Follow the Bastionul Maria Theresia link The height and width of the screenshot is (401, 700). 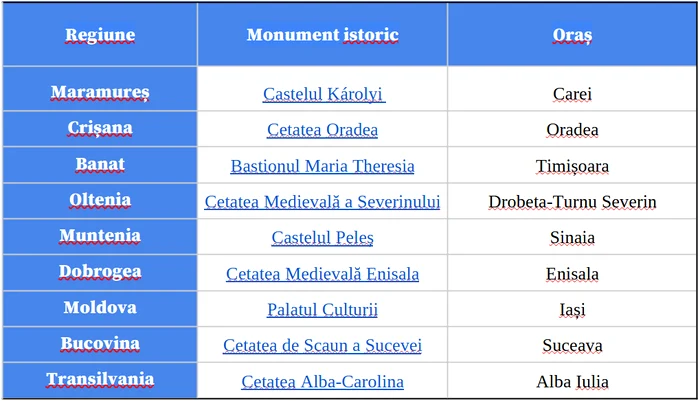coord(322,166)
